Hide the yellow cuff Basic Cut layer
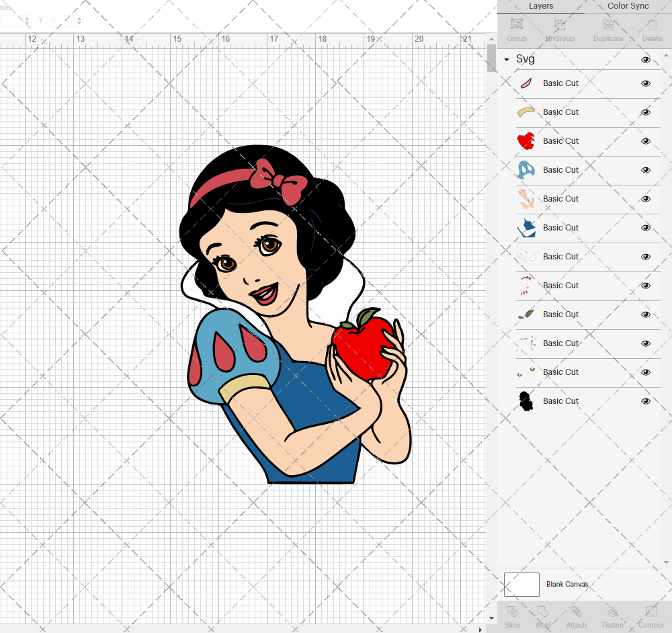 [645, 112]
